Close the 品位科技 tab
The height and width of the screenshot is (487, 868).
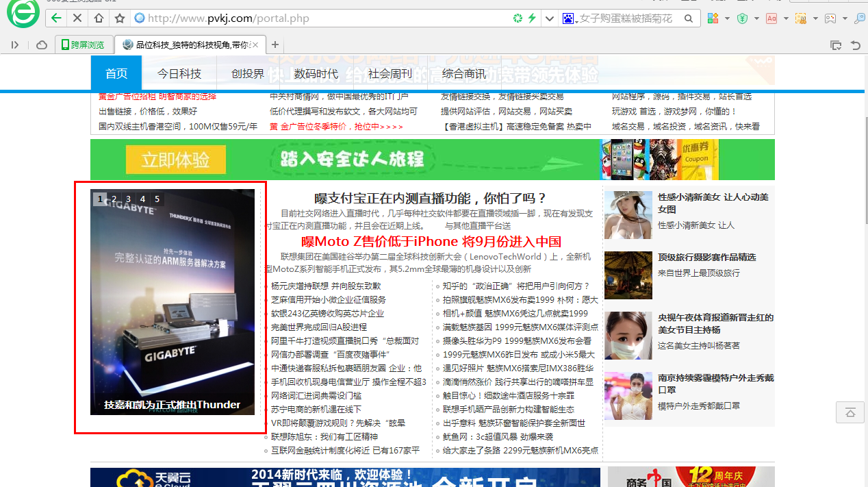coord(255,45)
